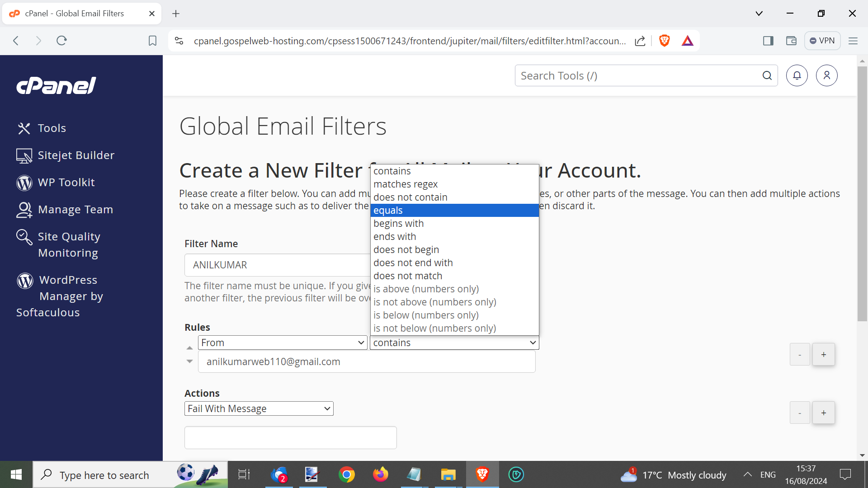Click the Filter Name input field

(x=277, y=265)
